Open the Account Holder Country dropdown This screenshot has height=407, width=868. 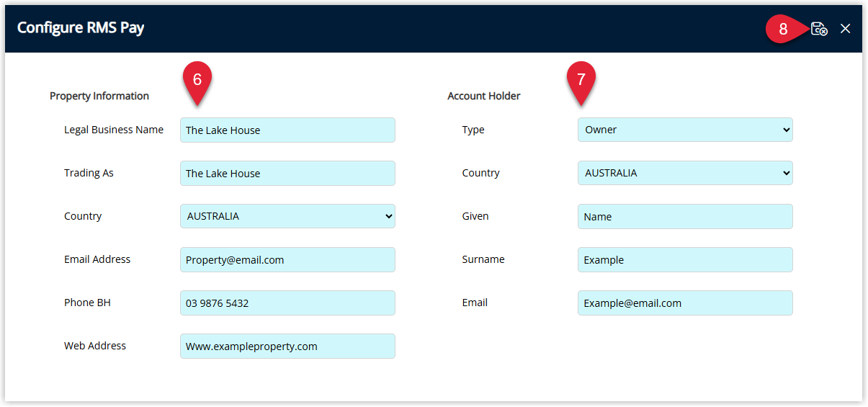coord(685,173)
